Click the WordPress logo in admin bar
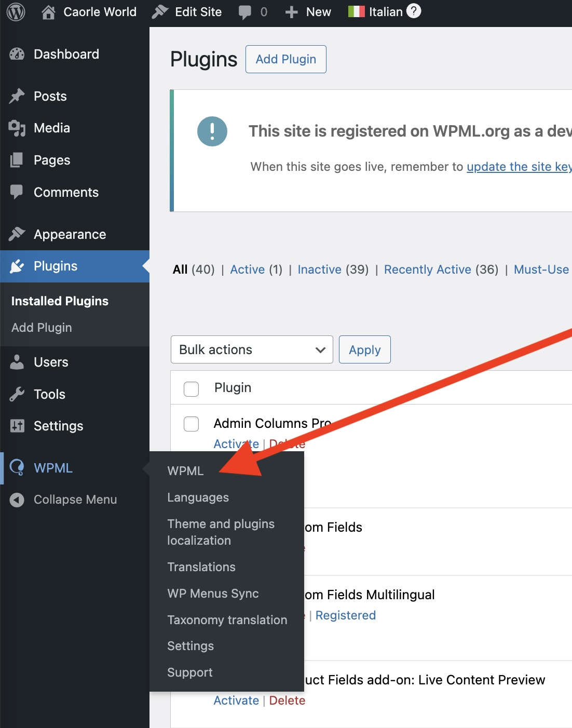The image size is (572, 728). [16, 12]
